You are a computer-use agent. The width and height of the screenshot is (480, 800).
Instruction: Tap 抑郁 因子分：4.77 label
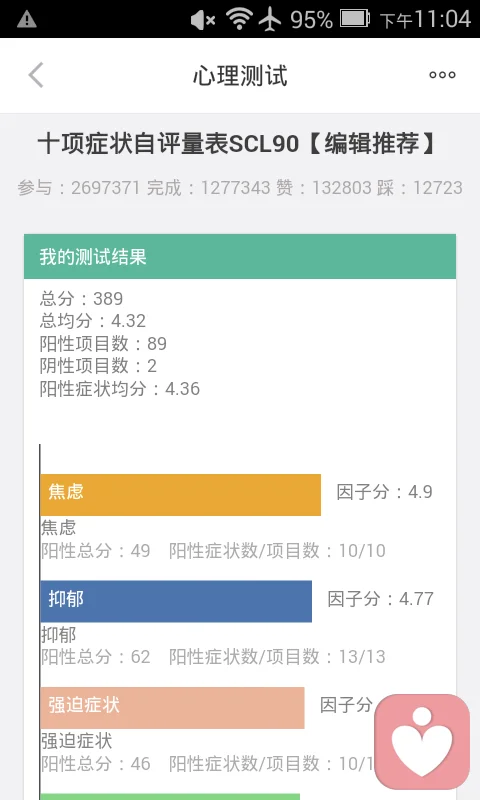click(381, 598)
